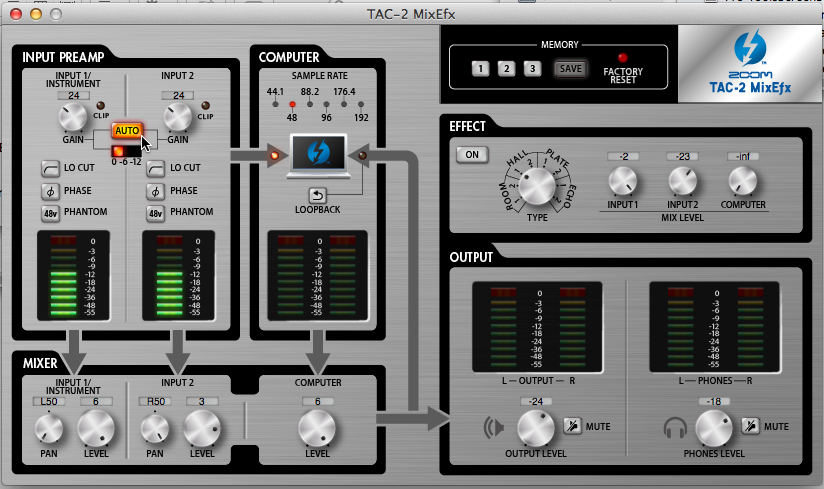Click the INPUT2 mix level -23 value field

683,157
